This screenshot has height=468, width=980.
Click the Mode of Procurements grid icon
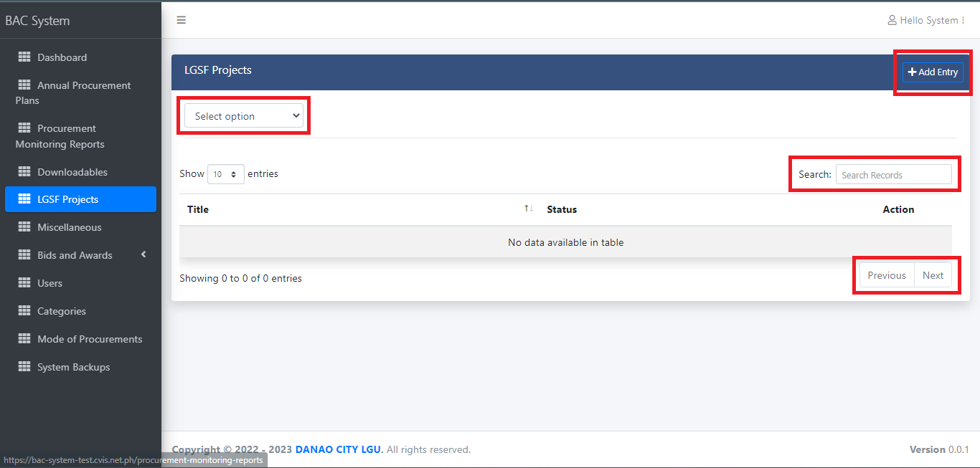pos(24,338)
